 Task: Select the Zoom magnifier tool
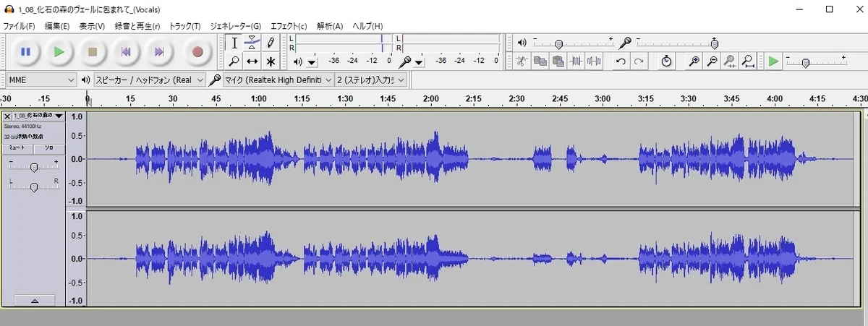pos(234,61)
